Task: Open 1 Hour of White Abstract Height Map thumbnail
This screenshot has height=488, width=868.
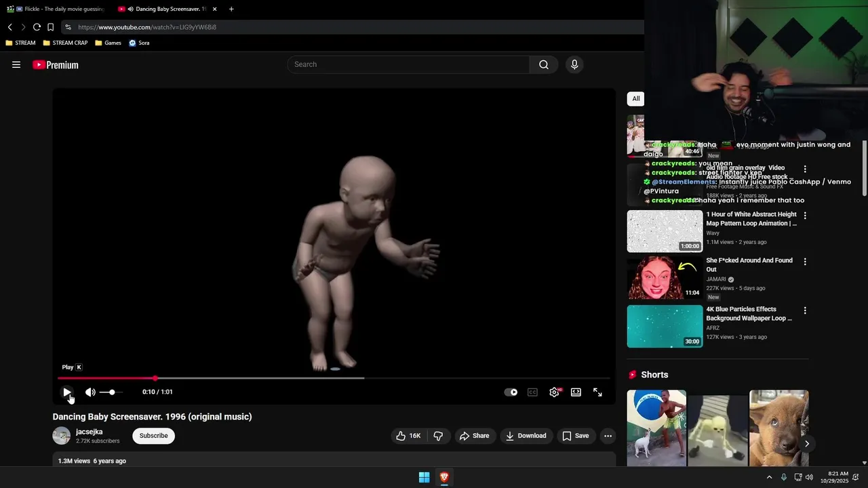Action: coord(665,231)
